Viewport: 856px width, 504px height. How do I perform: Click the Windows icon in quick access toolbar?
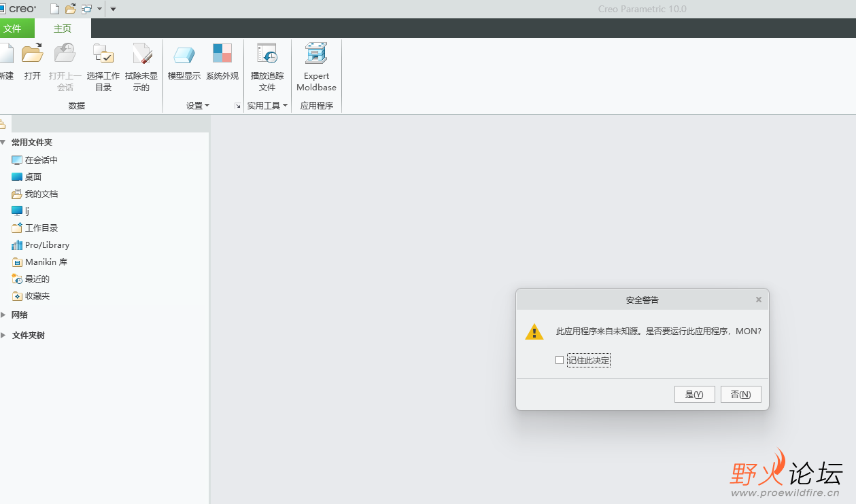click(86, 9)
